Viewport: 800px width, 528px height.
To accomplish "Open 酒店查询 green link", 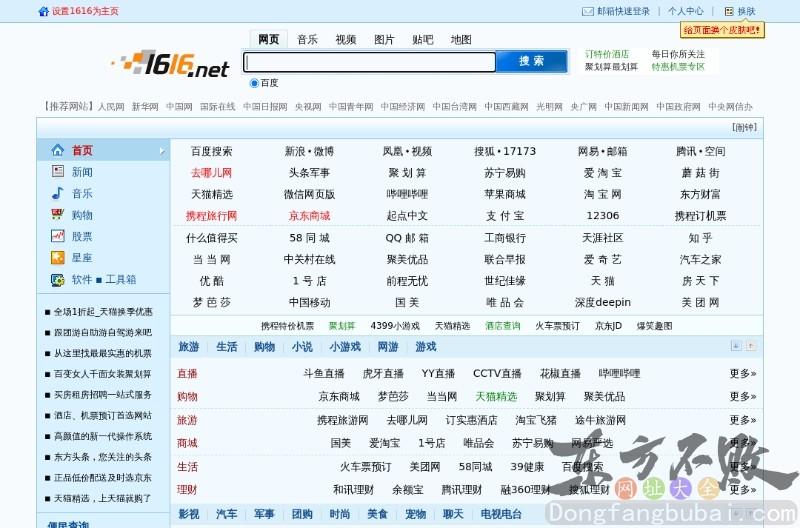I will pyautogui.click(x=503, y=326).
